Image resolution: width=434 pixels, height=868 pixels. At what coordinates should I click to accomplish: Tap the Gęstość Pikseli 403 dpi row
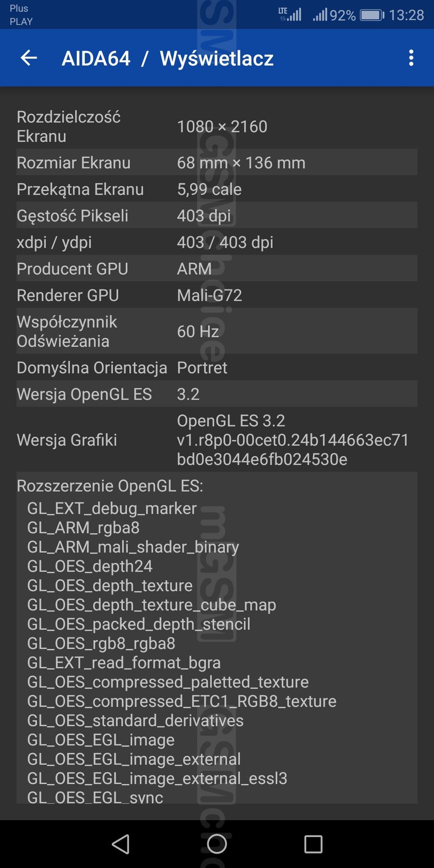(217, 215)
